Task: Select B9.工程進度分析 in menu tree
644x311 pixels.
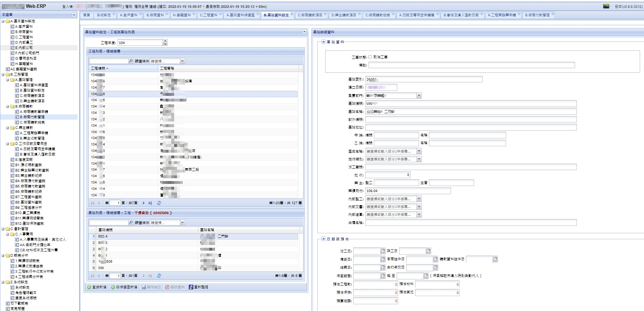Action: point(28,207)
